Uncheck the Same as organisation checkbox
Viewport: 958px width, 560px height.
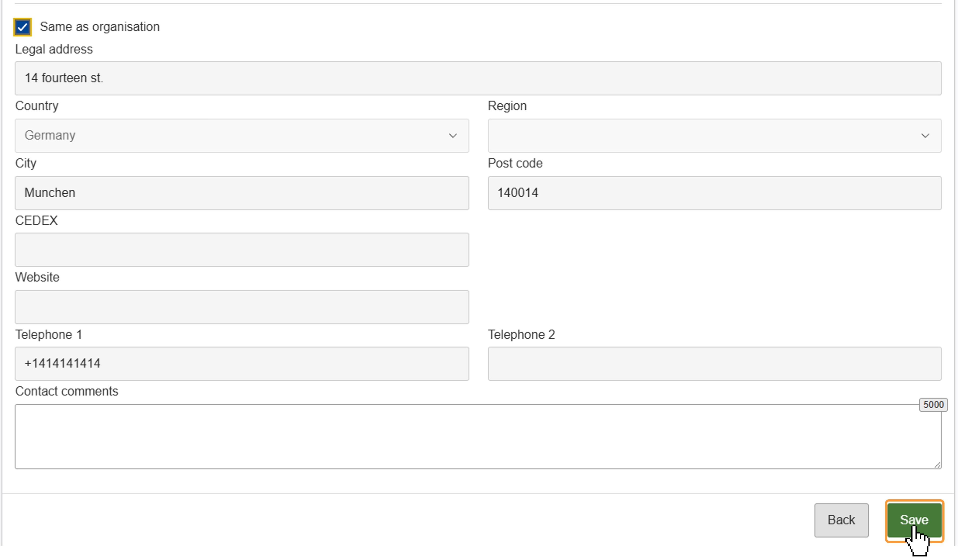pyautogui.click(x=22, y=27)
